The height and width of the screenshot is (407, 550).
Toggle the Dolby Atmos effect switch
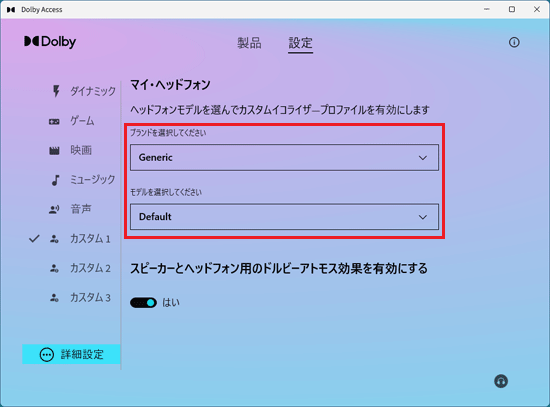pos(143,302)
